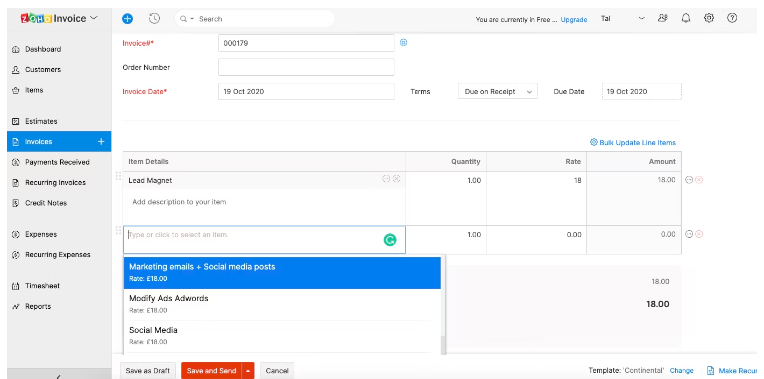Expand the search scope dropdown arrow
This screenshot has width=764, height=379.
192,19
